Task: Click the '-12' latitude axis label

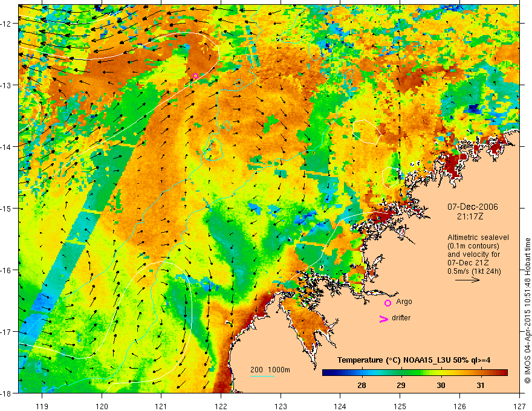Action: coord(7,24)
